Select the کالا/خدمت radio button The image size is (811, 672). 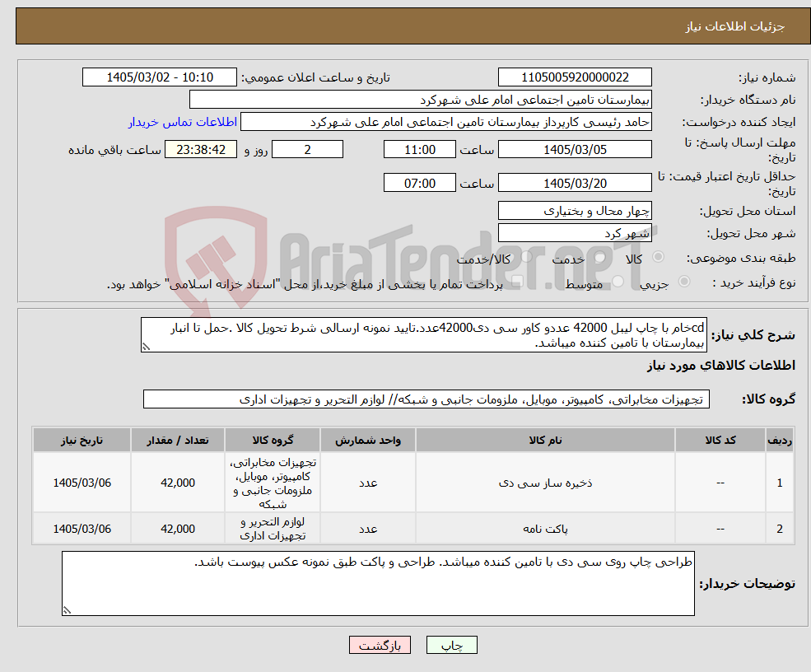[526, 257]
